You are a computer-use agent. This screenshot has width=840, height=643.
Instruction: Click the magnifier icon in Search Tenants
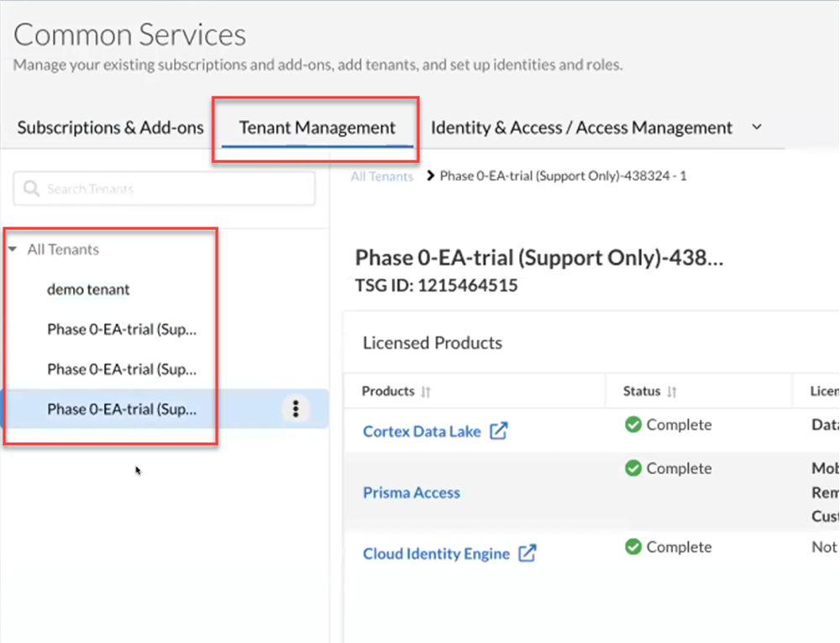point(32,189)
